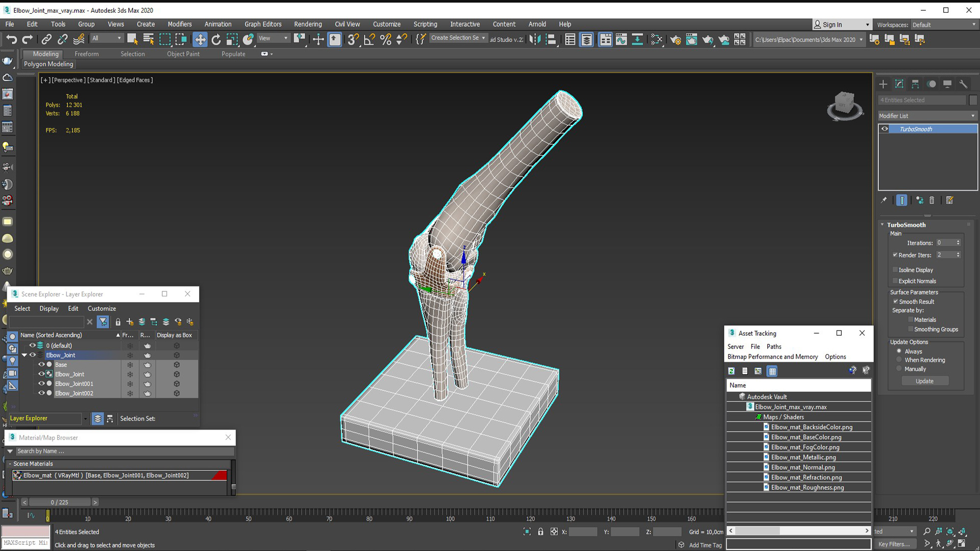Open the Modifier List dropdown

pos(927,116)
